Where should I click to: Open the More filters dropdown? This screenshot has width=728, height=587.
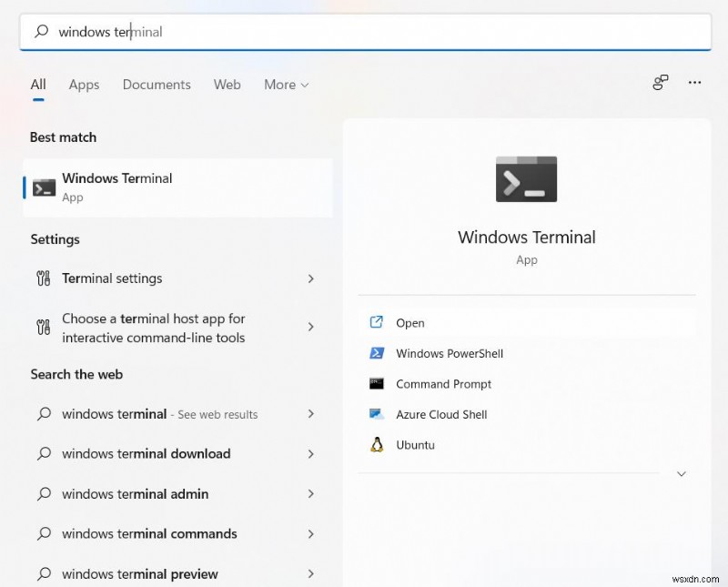click(285, 85)
